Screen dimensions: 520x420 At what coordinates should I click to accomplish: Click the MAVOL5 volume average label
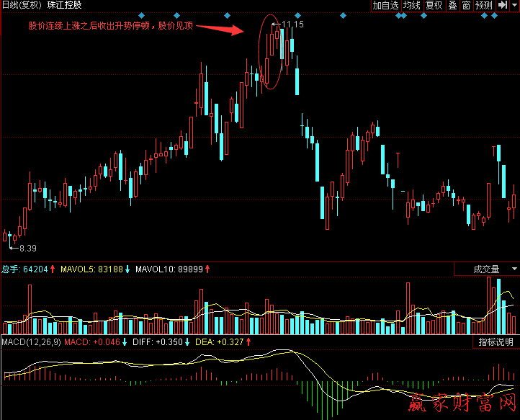(91, 269)
